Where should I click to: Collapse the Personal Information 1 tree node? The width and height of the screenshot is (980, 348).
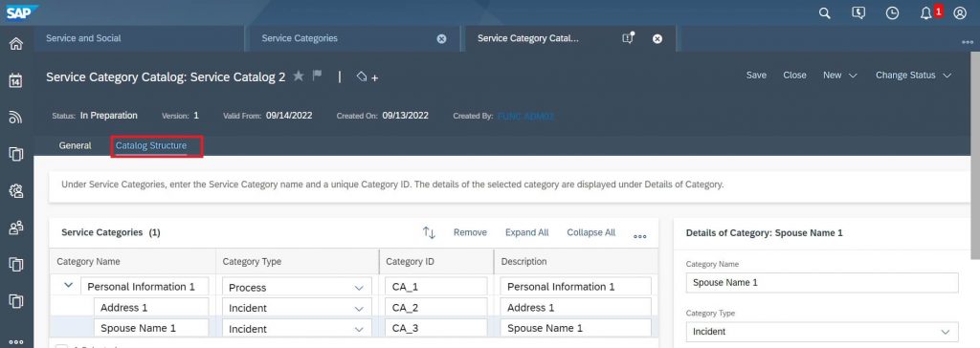[x=68, y=286]
